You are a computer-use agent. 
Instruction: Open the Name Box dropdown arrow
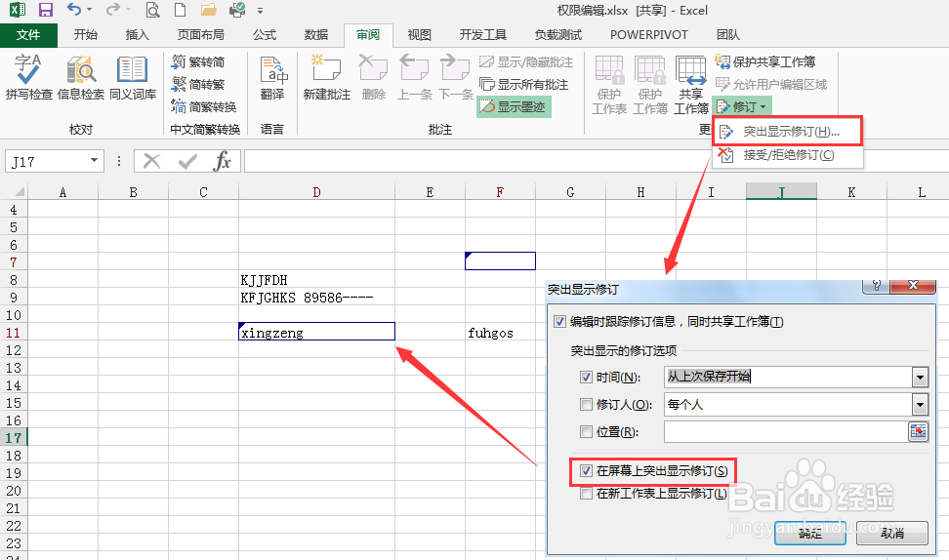94,160
